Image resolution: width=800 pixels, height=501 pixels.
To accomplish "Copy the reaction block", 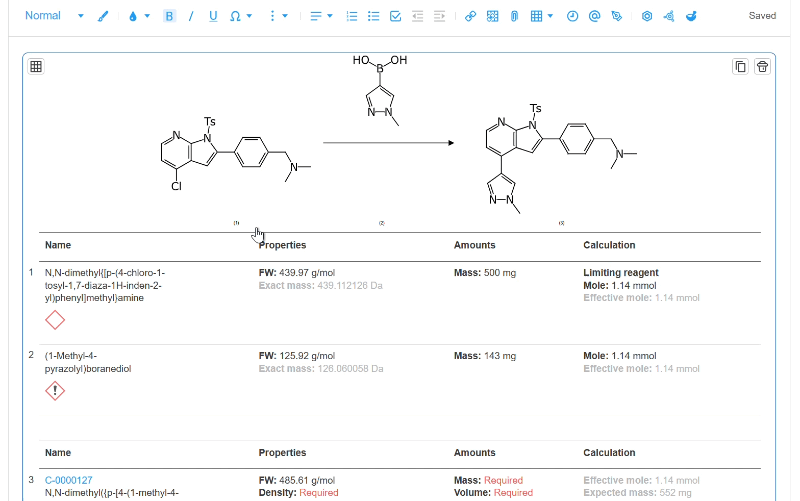I will 740,66.
